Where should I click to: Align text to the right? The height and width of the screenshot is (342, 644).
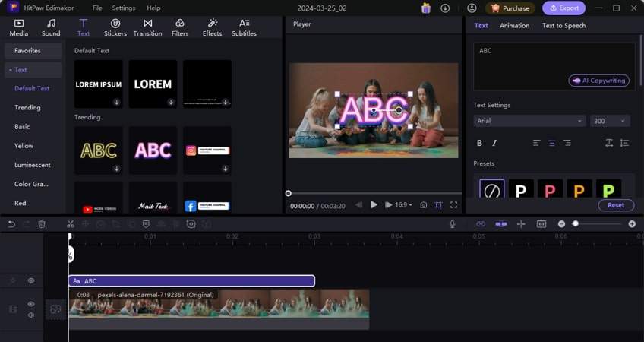point(567,143)
